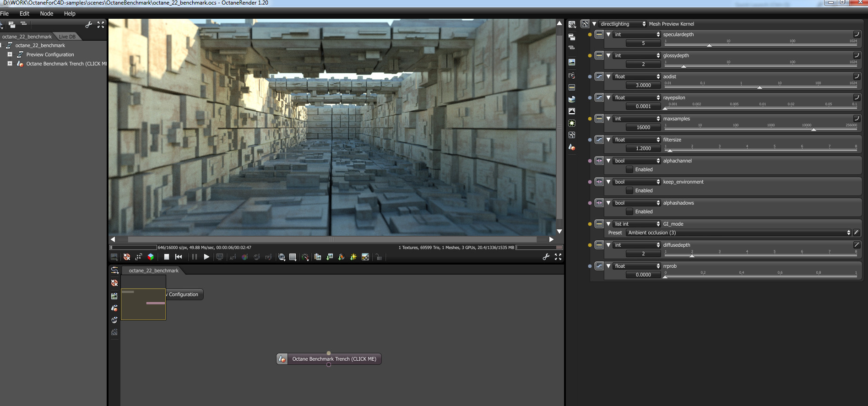Click the aodist value field showing 3.0000

click(x=643, y=85)
